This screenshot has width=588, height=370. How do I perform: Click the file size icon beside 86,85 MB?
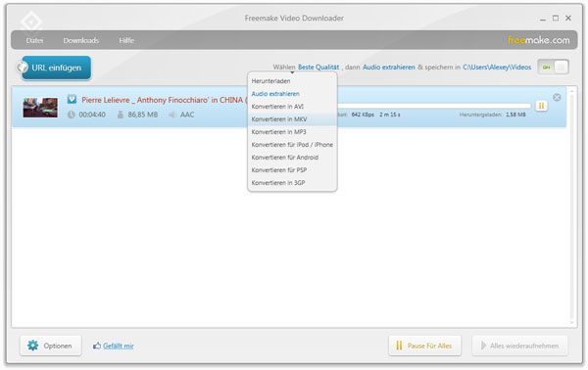click(121, 115)
